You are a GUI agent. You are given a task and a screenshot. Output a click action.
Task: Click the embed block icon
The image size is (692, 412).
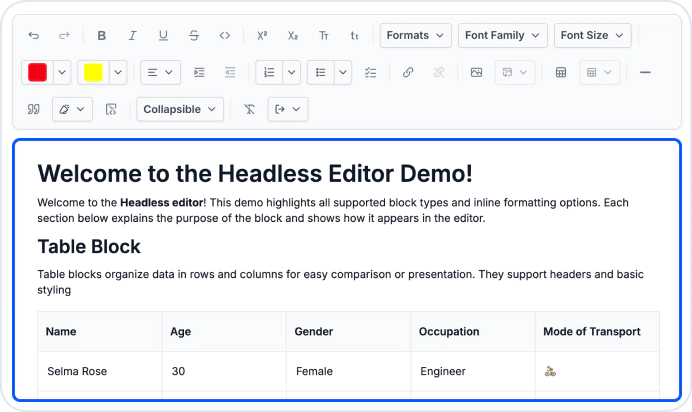click(111, 109)
